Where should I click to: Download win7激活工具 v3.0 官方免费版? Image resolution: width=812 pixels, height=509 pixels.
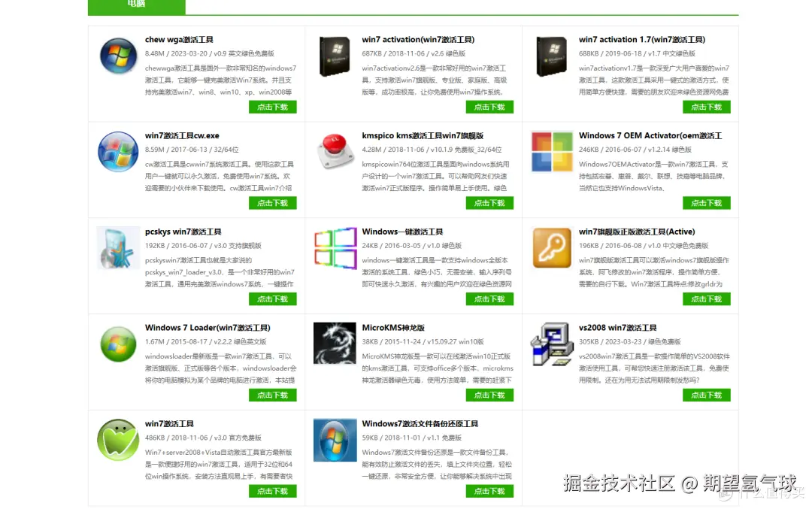coord(272,492)
